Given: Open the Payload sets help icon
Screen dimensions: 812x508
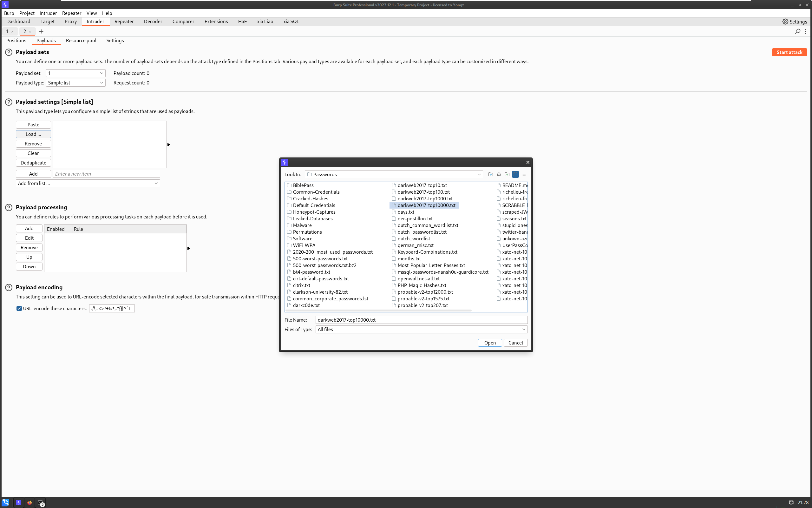Looking at the screenshot, I should point(9,52).
